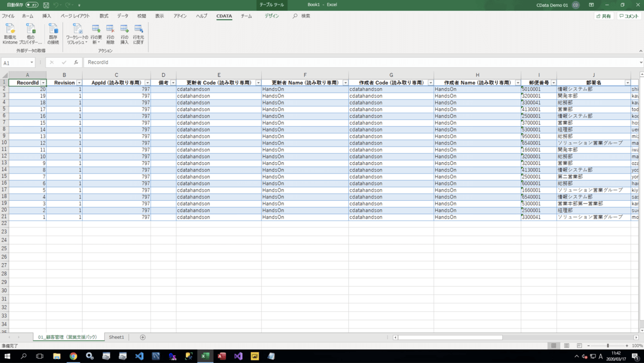Image resolution: width=644 pixels, height=363 pixels.
Task: Click the 100% zoom level text
Action: pyautogui.click(x=637, y=346)
